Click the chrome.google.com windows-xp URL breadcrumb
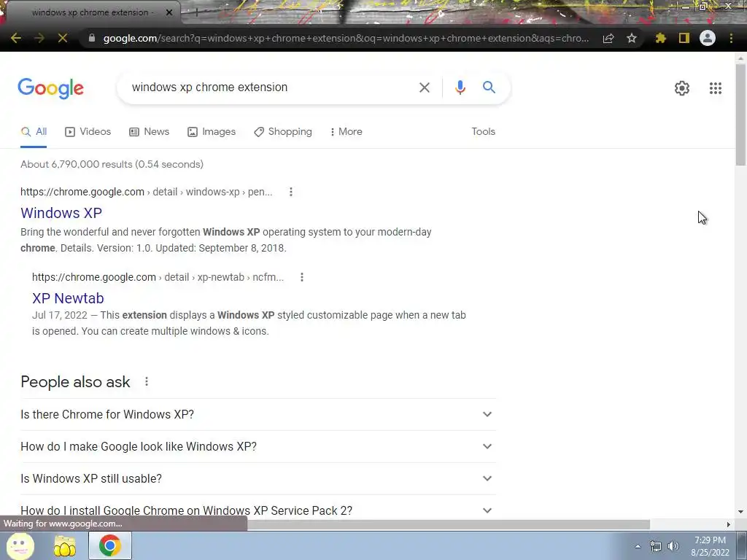This screenshot has width=747, height=560. 146,192
